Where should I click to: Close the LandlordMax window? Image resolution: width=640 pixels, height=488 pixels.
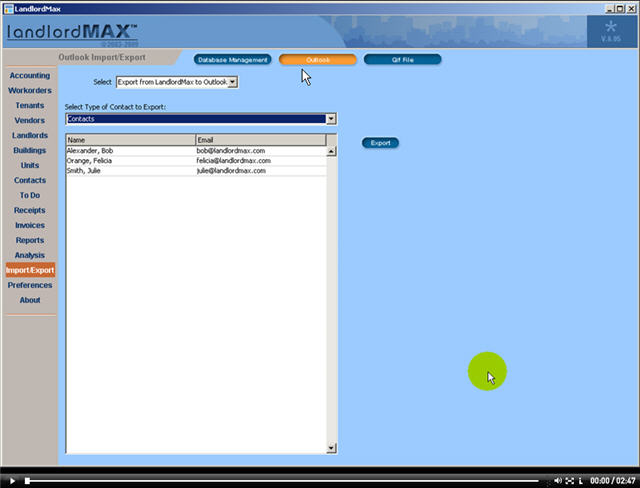click(x=630, y=9)
